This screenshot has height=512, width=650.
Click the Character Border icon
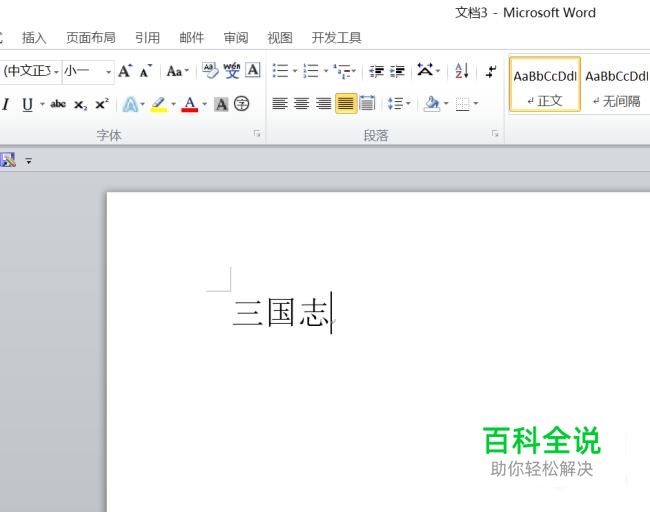click(x=253, y=70)
